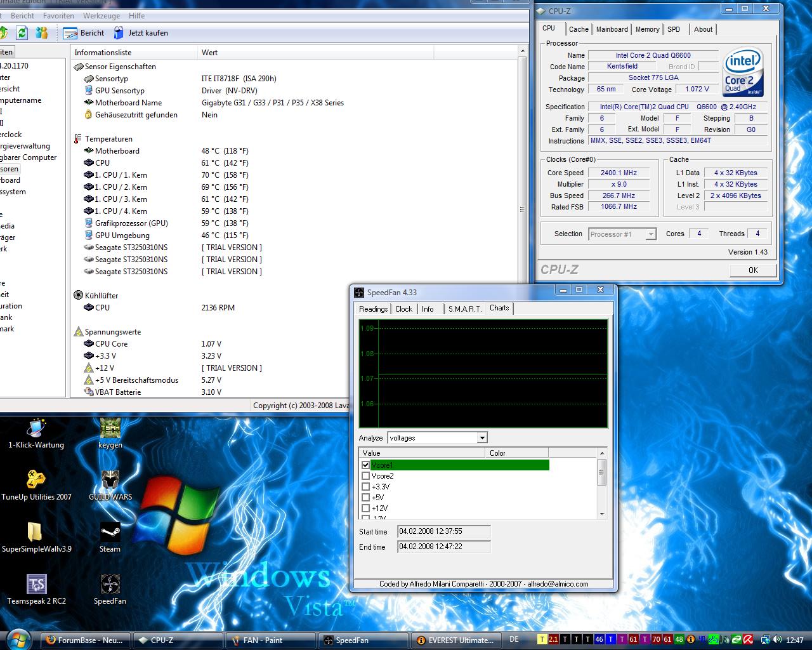Check the Vcore2 checkbox in SpeedFan

[365, 476]
